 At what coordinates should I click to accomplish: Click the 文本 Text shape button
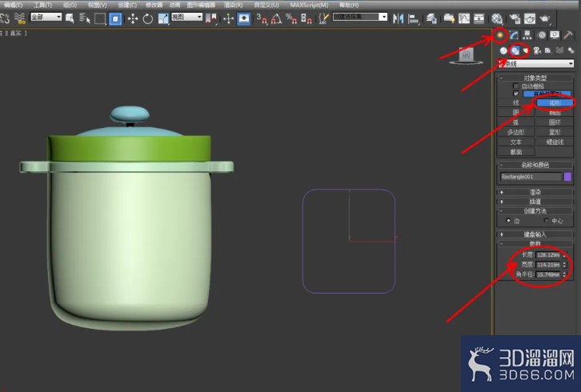[516, 142]
